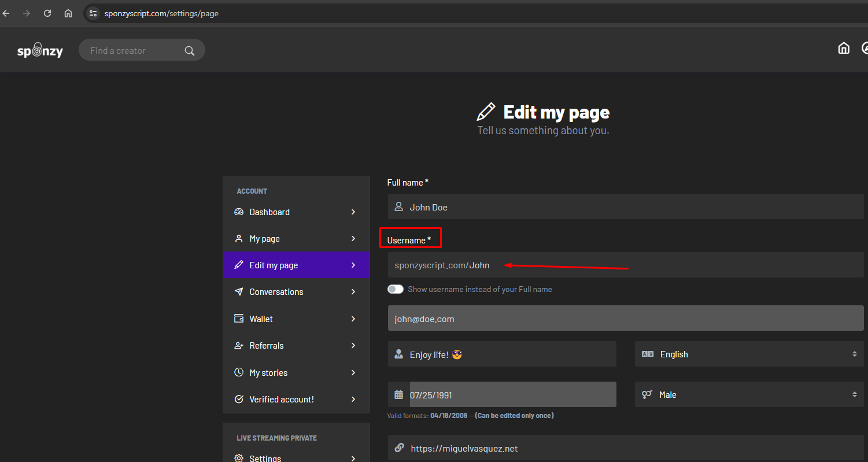The image size is (868, 462).
Task: Click the browser home button
Action: tap(68, 13)
